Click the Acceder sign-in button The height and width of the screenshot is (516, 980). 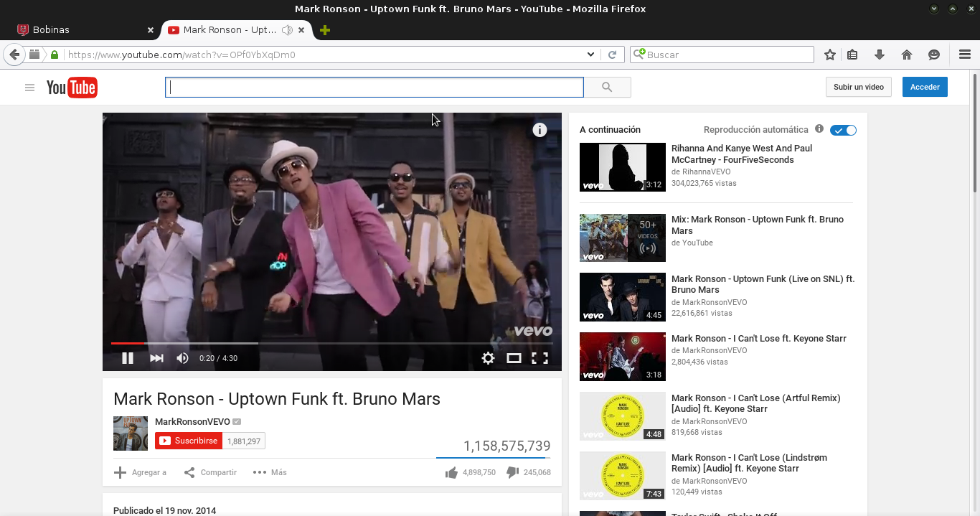click(x=925, y=87)
